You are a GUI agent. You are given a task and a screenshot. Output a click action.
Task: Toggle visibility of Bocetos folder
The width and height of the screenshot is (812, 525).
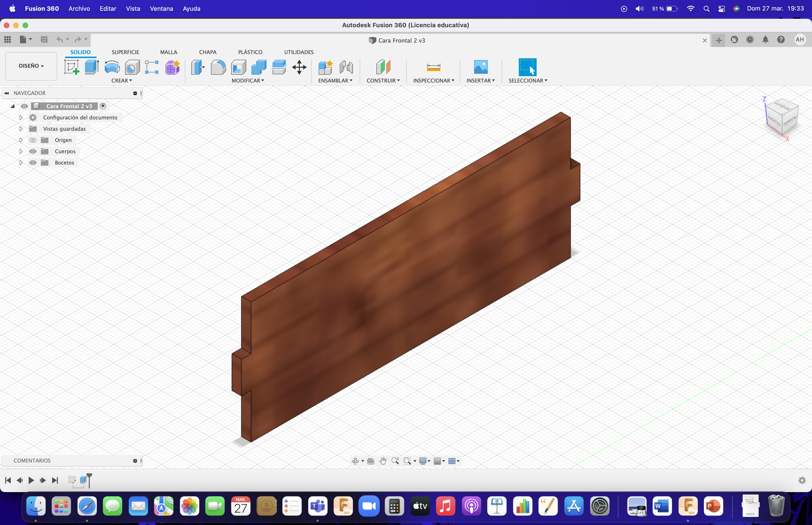coord(33,162)
